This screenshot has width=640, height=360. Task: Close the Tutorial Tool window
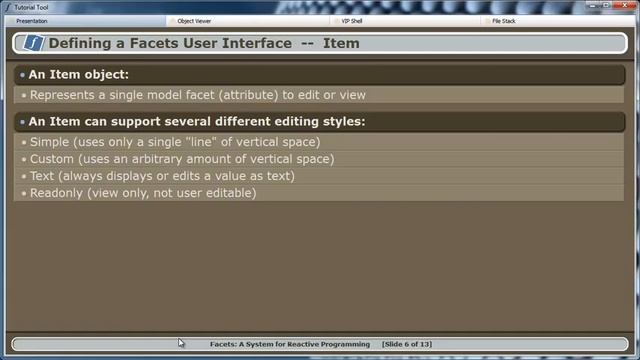[624, 5]
